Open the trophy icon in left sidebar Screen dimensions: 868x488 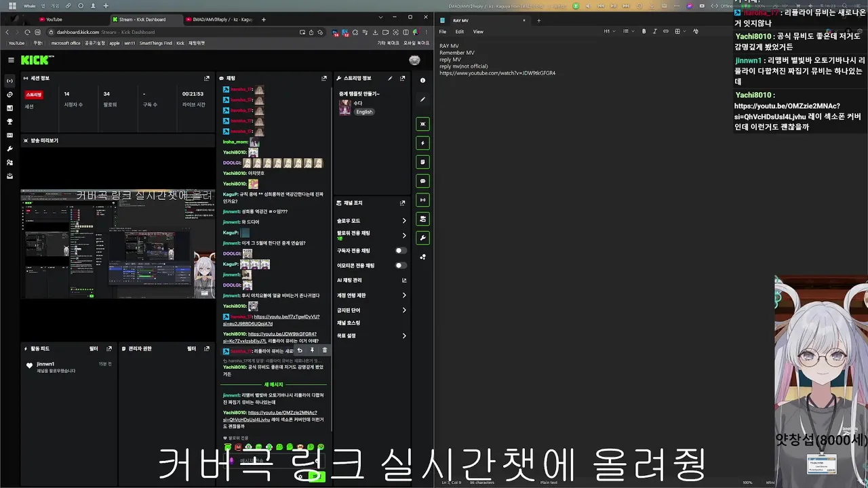[9, 121]
